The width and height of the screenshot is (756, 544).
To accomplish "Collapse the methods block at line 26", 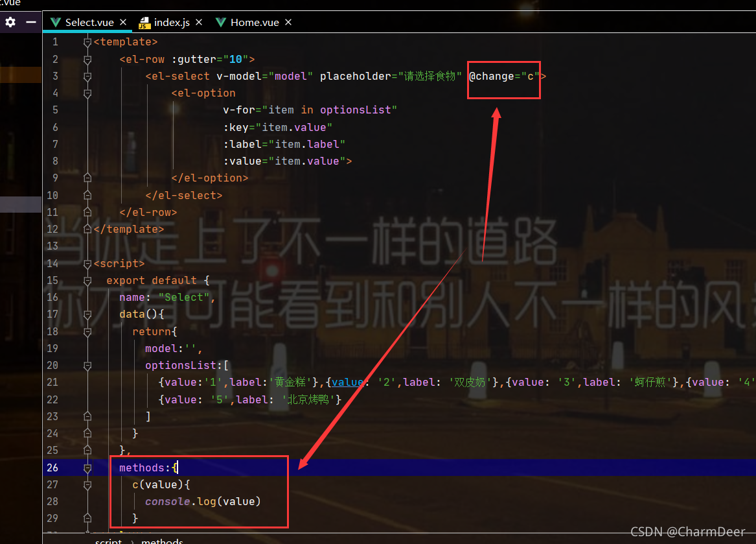I will [87, 468].
